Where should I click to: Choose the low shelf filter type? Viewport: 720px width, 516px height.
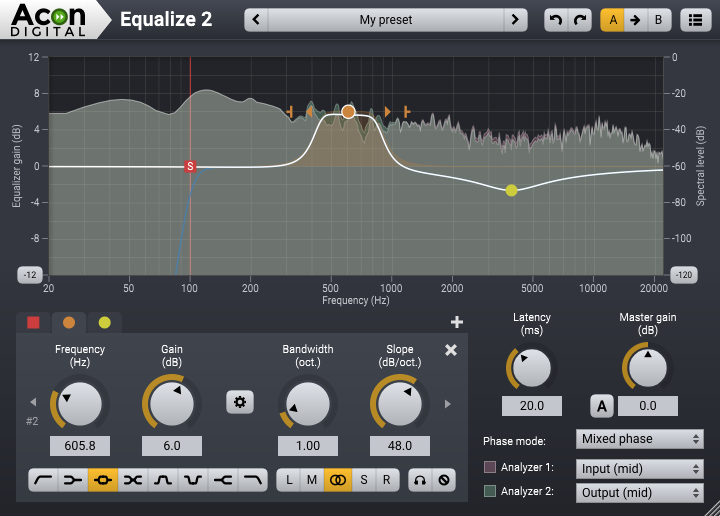73,480
